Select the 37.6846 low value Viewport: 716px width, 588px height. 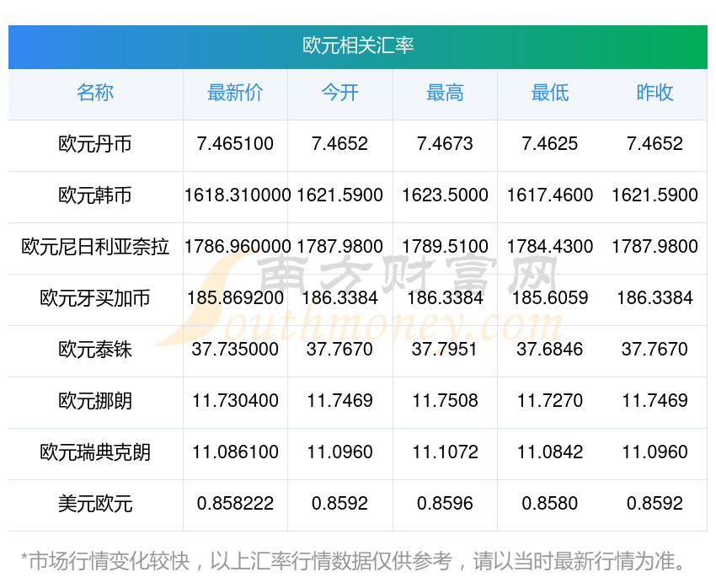pyautogui.click(x=550, y=350)
